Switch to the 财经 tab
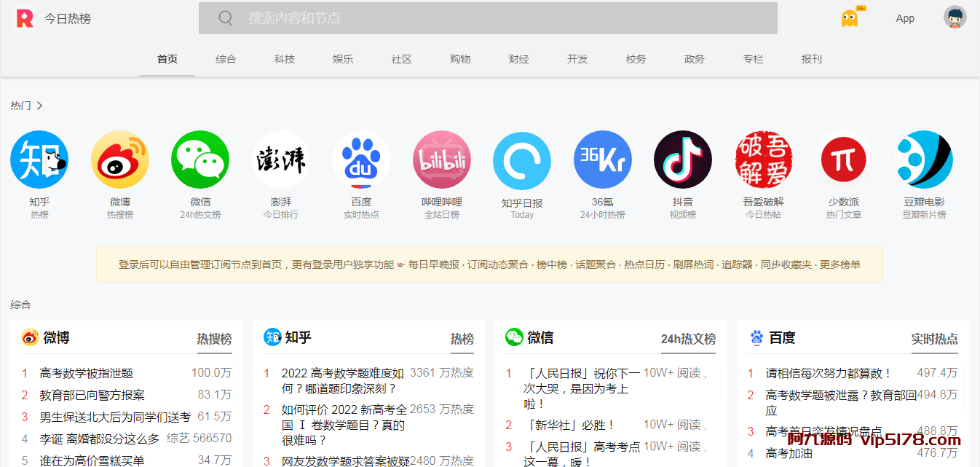Screen dimensions: 980x467 point(519,59)
